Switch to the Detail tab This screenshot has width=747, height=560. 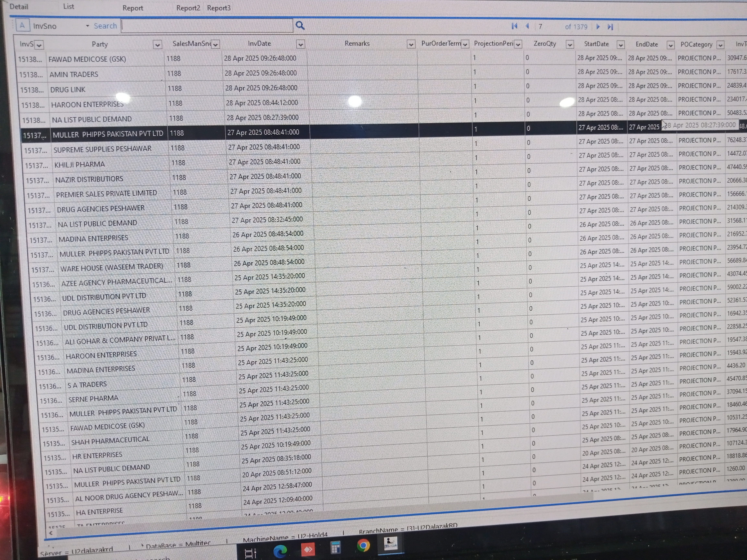click(19, 7)
